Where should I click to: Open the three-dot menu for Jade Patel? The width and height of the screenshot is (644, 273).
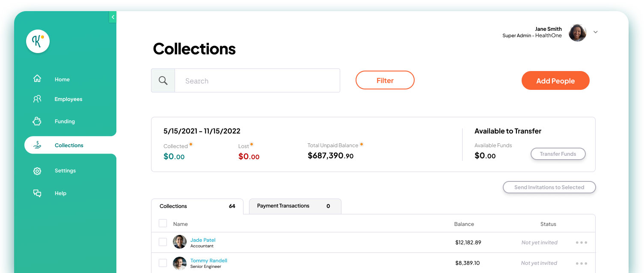click(x=582, y=243)
